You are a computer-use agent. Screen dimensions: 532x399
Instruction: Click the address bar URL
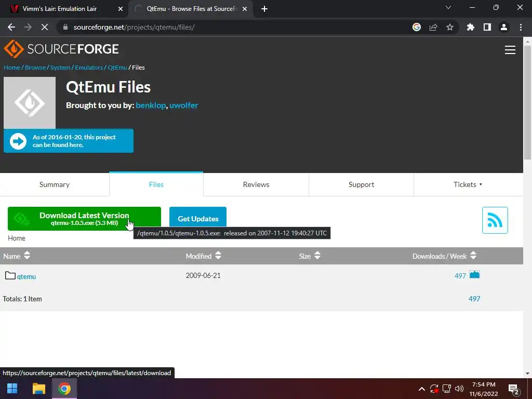134,27
